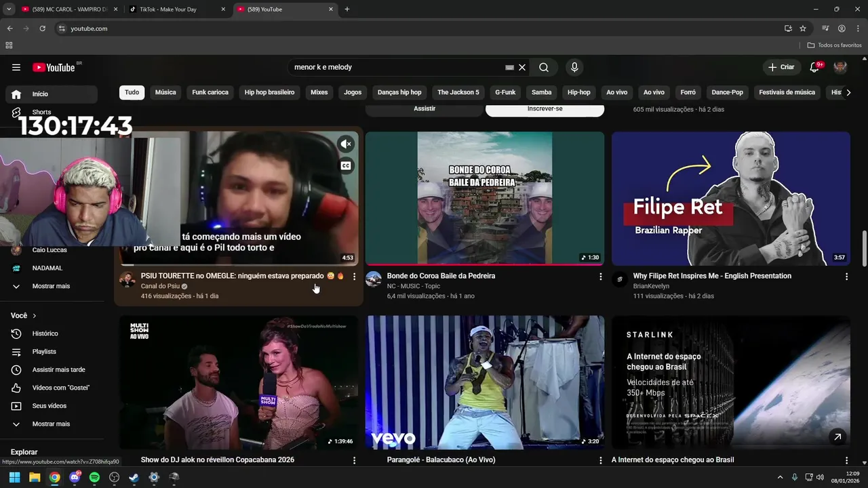Viewport: 868px width, 488px height.
Task: Open the Starlink ad external link arrow
Action: 837,437
